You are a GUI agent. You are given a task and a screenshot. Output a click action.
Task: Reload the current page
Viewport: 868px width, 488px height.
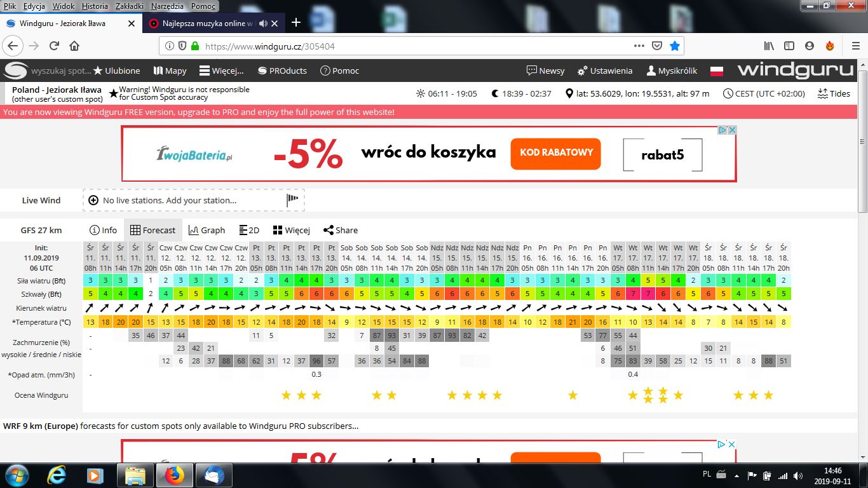(x=54, y=46)
